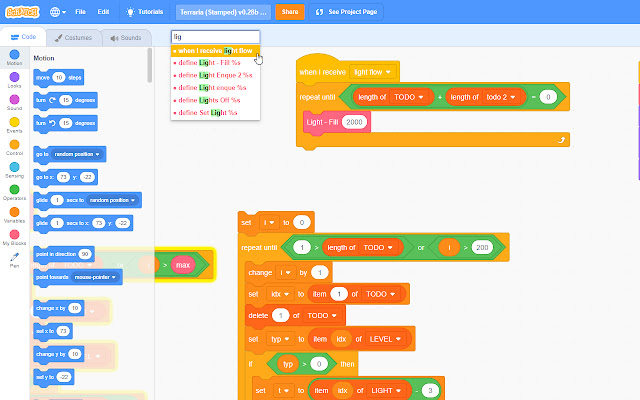
Task: Open the Edit menu
Action: [x=103, y=12]
